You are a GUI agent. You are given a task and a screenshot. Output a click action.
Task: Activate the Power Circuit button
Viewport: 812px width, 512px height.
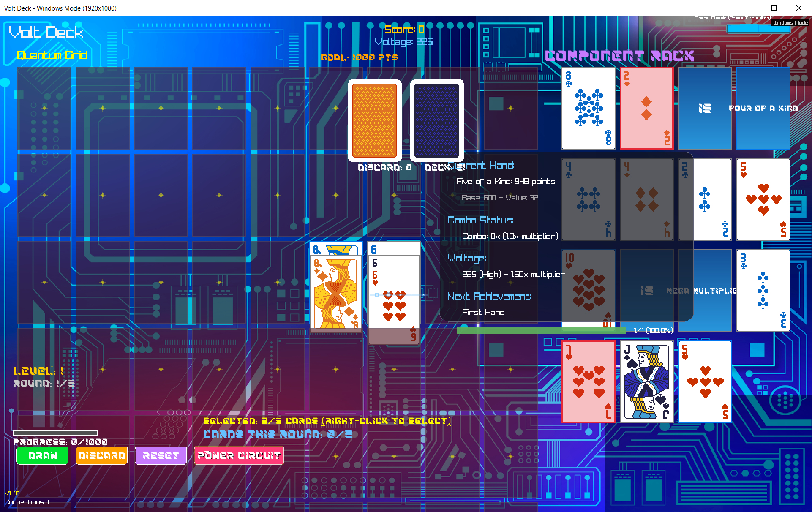pos(239,455)
